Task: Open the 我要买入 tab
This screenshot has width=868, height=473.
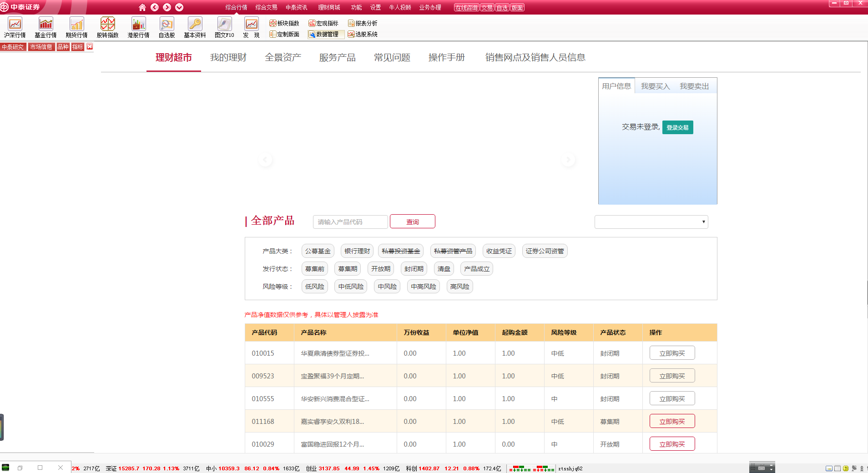Action: pyautogui.click(x=656, y=86)
